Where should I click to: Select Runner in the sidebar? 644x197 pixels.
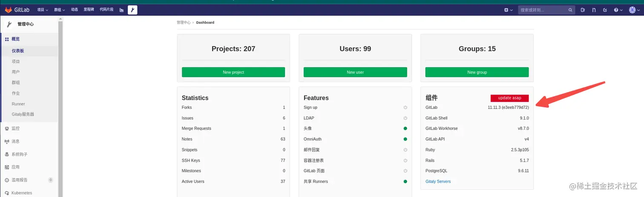tap(18, 104)
